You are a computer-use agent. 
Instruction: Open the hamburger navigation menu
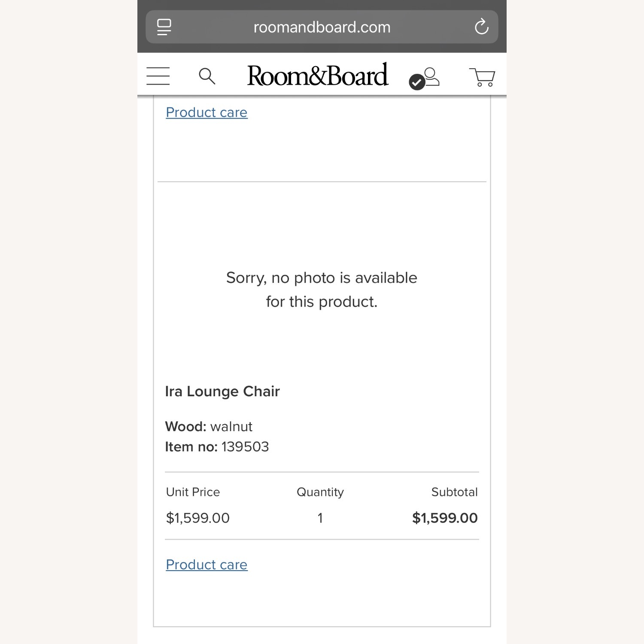158,76
